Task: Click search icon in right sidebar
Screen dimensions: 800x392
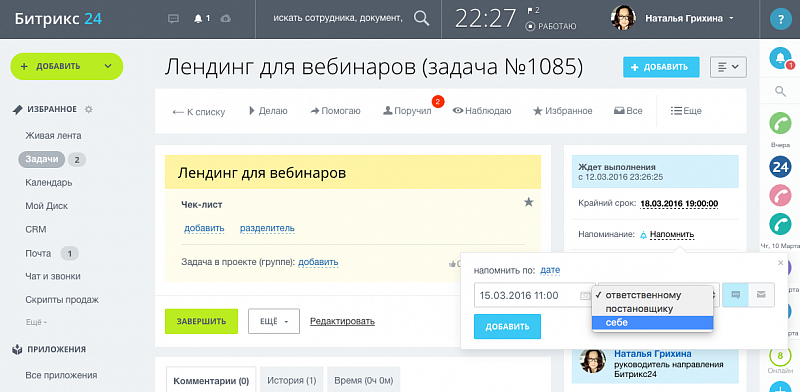Action: click(x=780, y=91)
